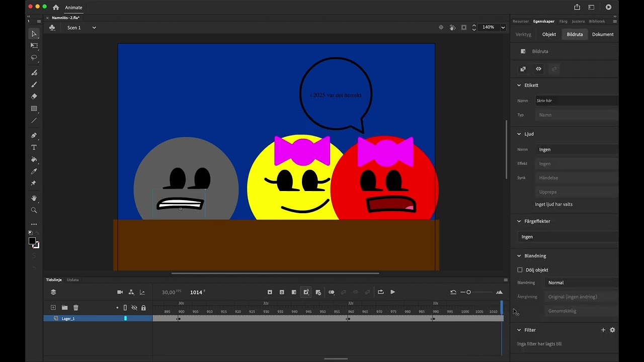The width and height of the screenshot is (644, 362).
Task: Click the edit symbols clover icon
Action: 52,28
